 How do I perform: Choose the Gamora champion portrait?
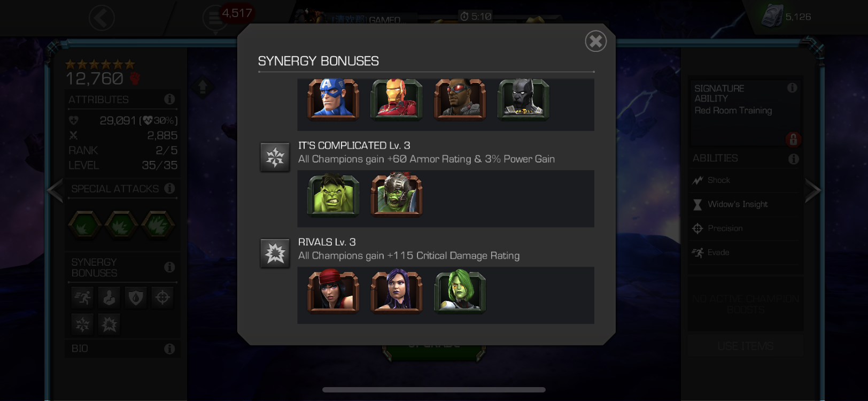click(x=460, y=291)
